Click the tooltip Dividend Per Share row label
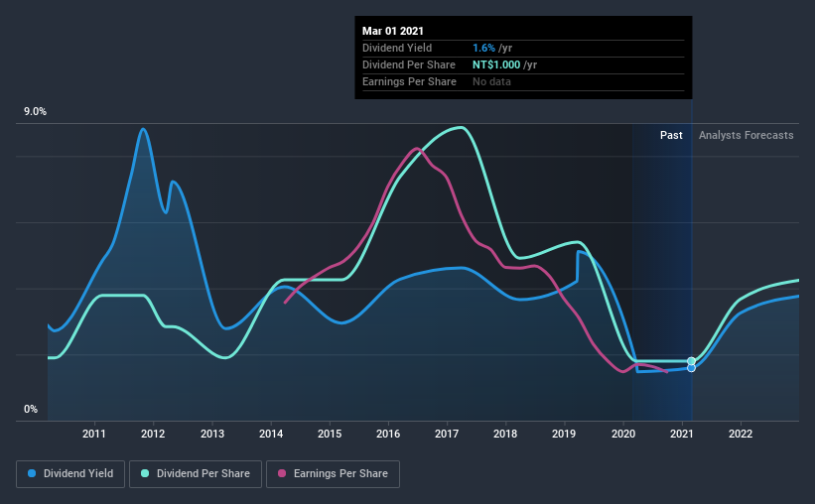This screenshot has width=815, height=504. point(409,64)
